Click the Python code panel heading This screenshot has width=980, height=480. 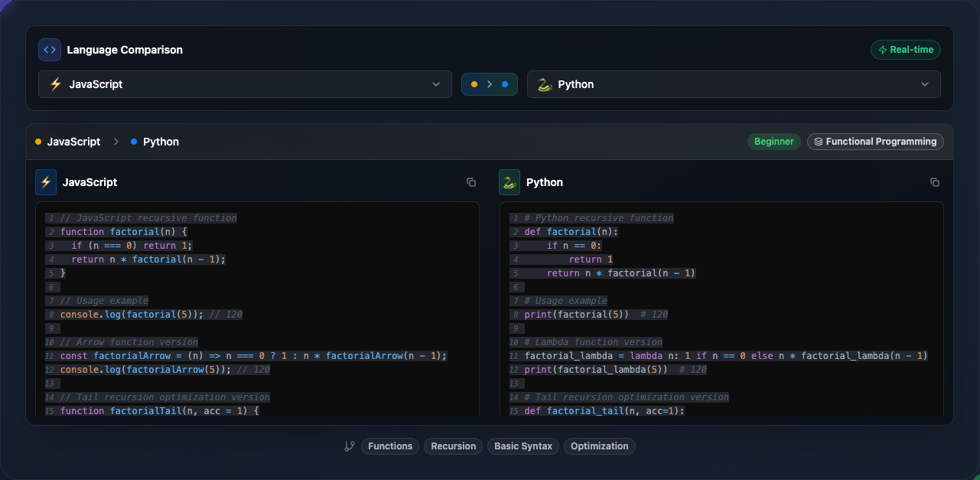click(x=545, y=182)
